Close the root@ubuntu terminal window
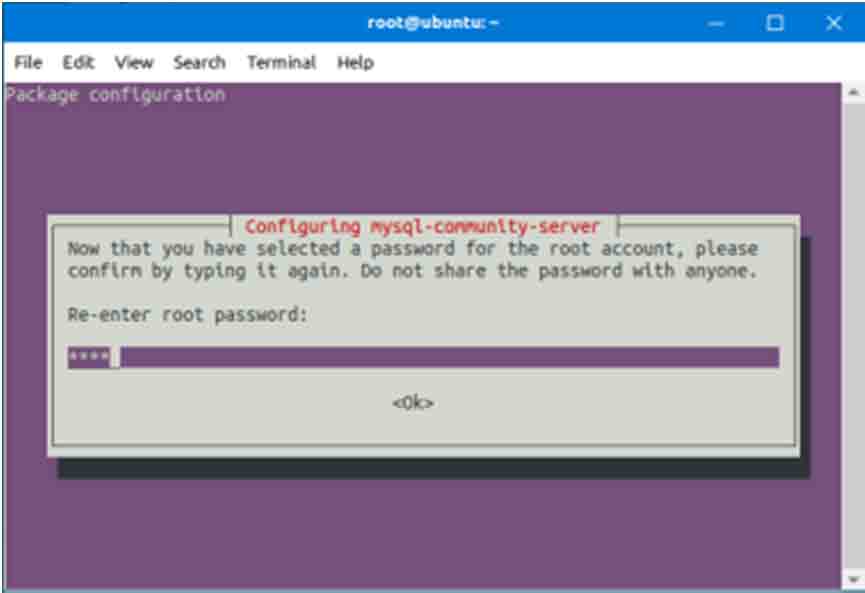The height and width of the screenshot is (593, 865). click(x=834, y=23)
